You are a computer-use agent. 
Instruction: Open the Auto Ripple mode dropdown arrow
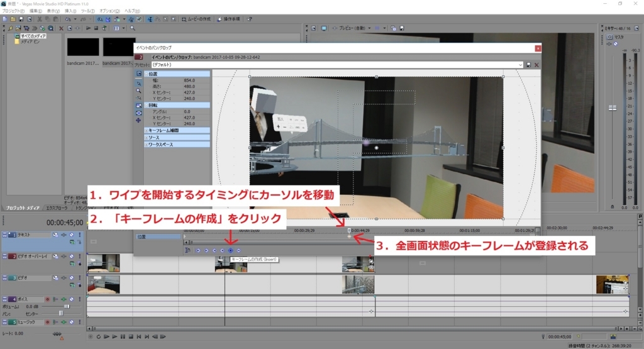(124, 19)
